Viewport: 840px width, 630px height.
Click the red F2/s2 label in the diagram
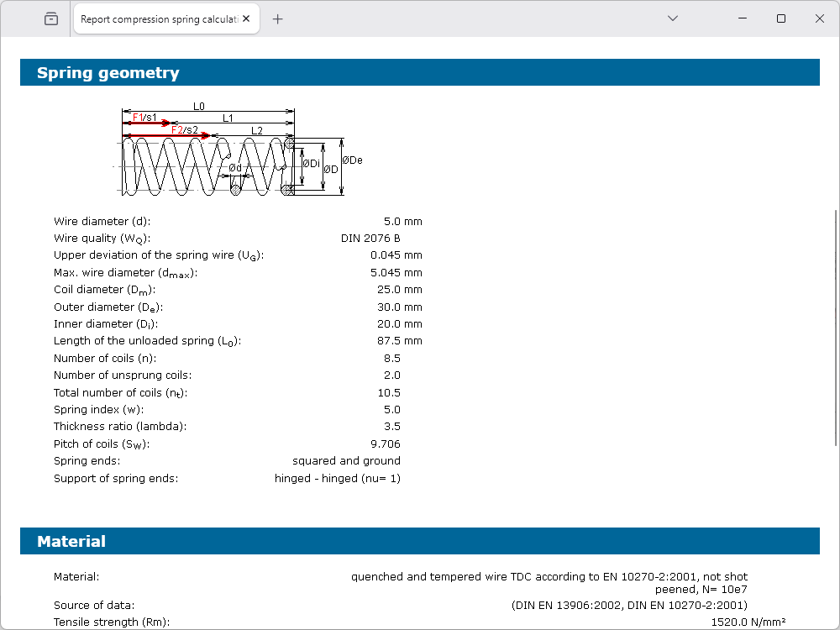(x=184, y=130)
